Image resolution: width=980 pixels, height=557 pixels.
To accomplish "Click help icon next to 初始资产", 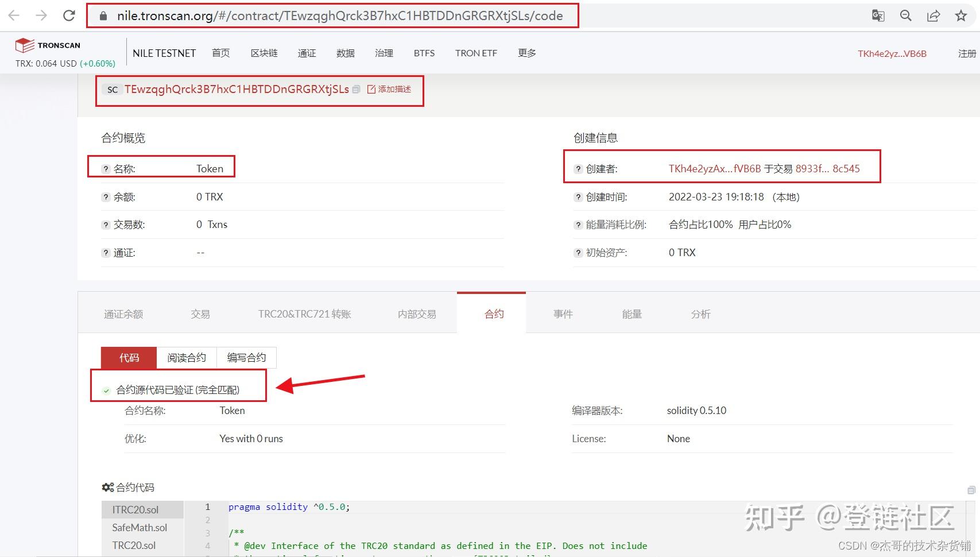I will pos(578,253).
